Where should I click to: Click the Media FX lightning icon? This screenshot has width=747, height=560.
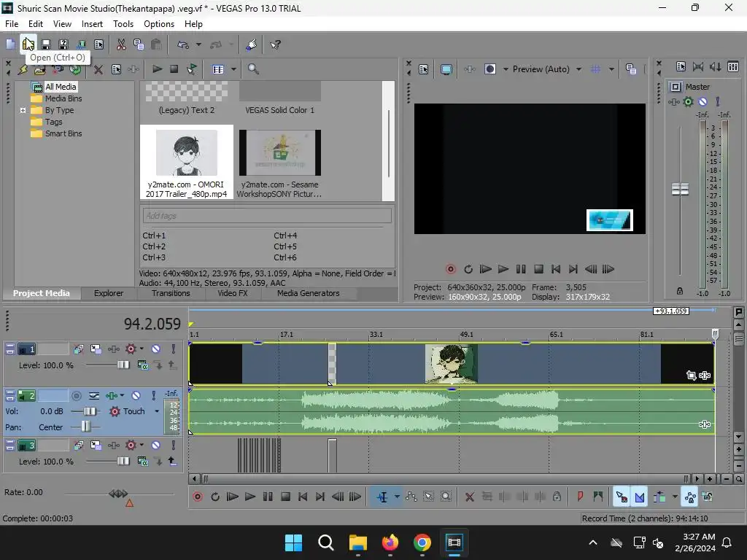coord(23,69)
